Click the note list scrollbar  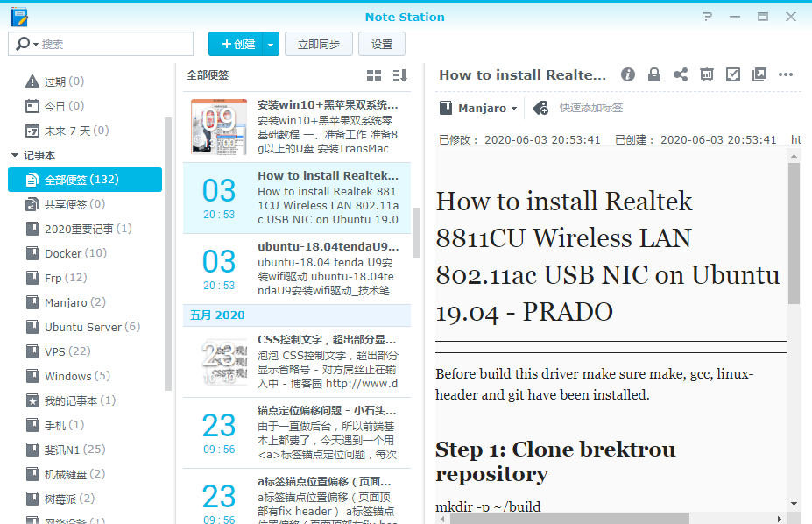point(417,233)
